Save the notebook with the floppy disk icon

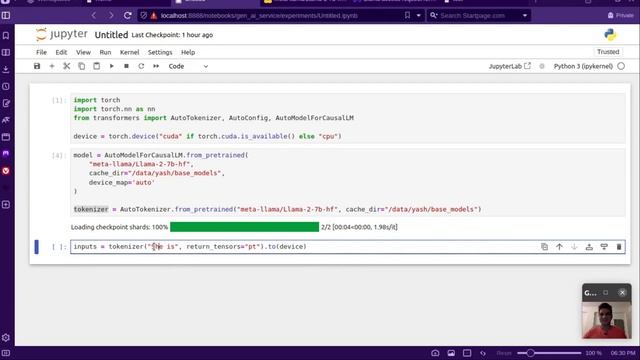pyautogui.click(x=37, y=66)
